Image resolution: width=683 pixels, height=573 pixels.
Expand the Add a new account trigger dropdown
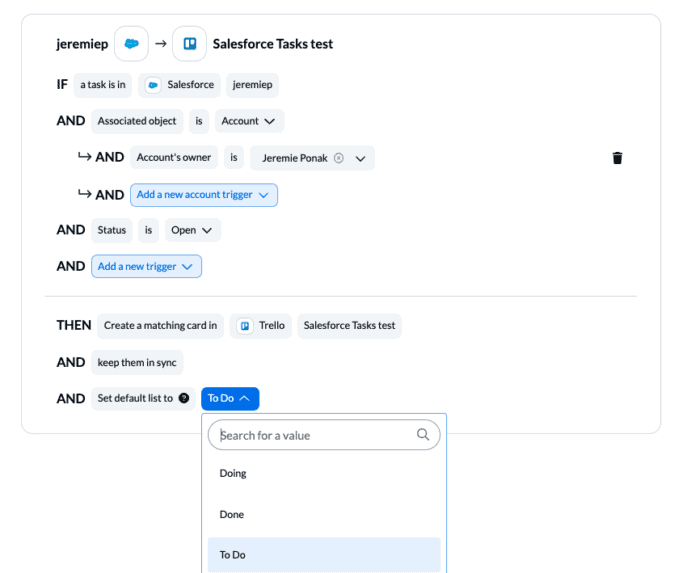(x=204, y=195)
